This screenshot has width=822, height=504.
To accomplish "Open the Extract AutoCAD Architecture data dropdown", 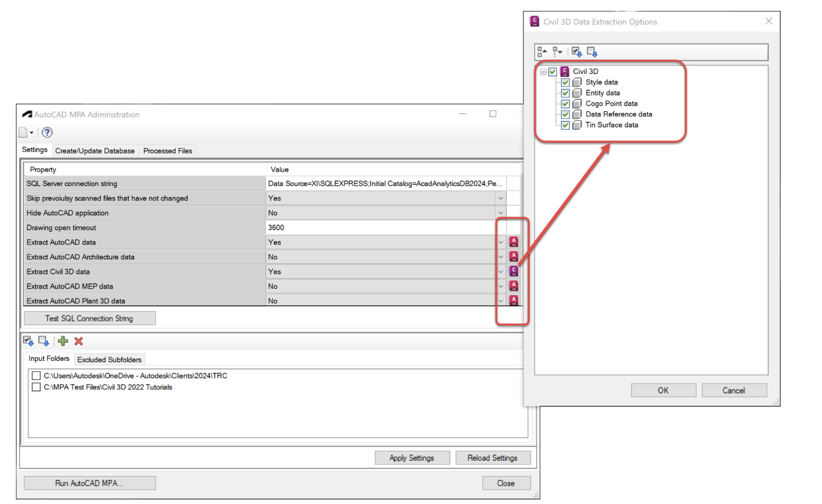I will click(x=501, y=257).
